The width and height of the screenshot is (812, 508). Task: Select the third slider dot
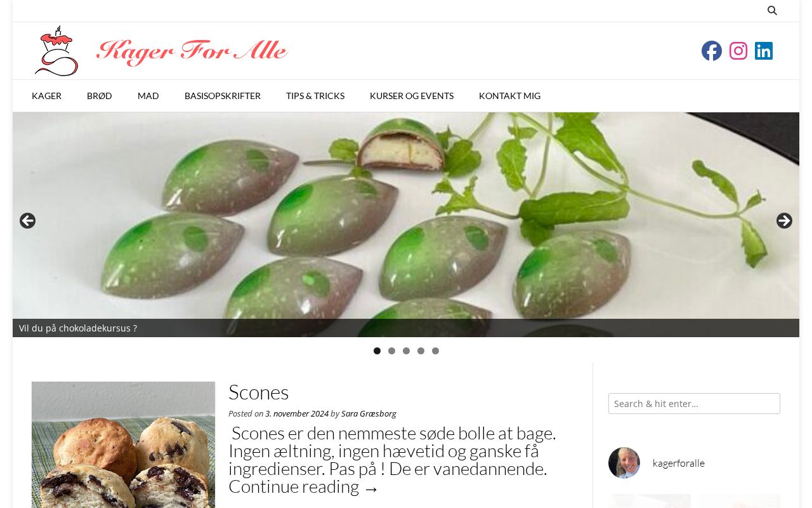406,351
